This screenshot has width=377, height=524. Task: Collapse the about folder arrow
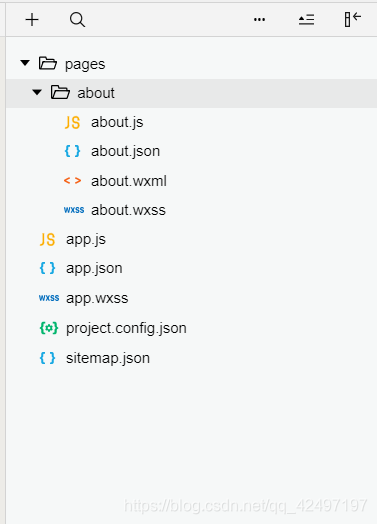click(37, 92)
